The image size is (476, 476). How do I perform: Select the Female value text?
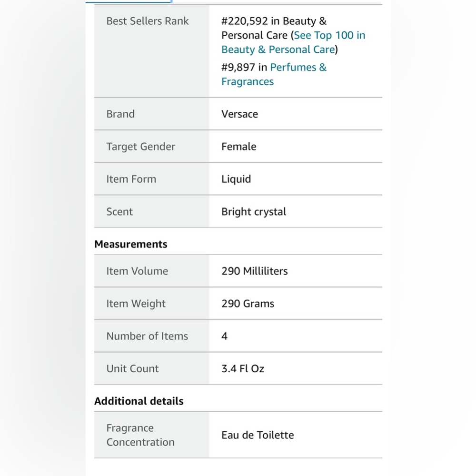pyautogui.click(x=238, y=147)
